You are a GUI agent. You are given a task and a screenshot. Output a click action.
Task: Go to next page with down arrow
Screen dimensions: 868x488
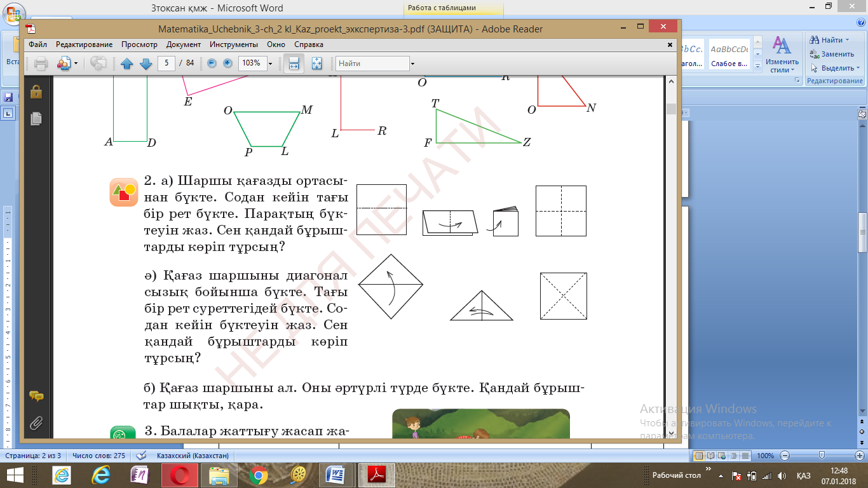tap(146, 64)
